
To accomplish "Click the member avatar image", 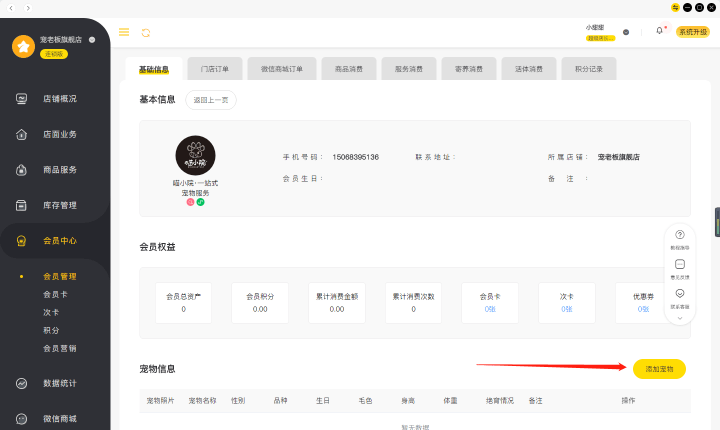I will (x=195, y=155).
